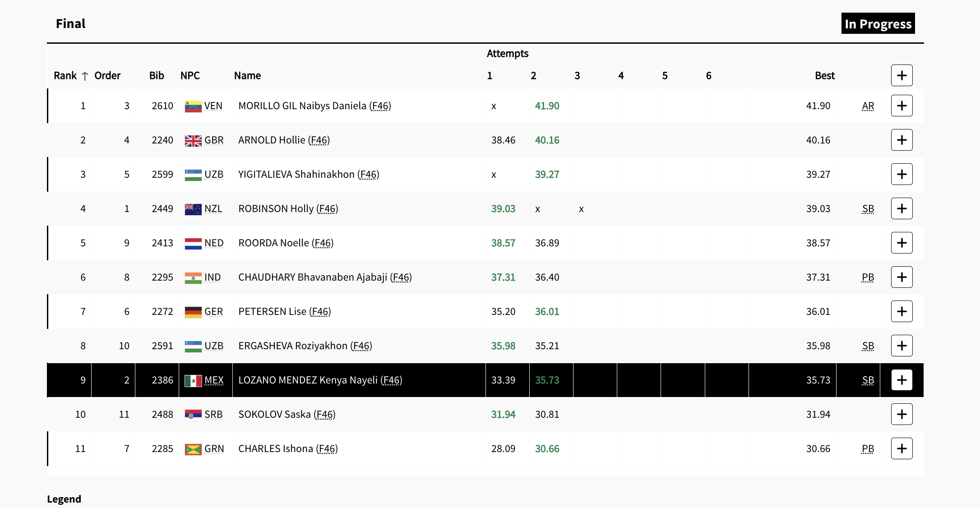Click the Netherlands flag icon
This screenshot has height=508, width=980.
(x=193, y=243)
